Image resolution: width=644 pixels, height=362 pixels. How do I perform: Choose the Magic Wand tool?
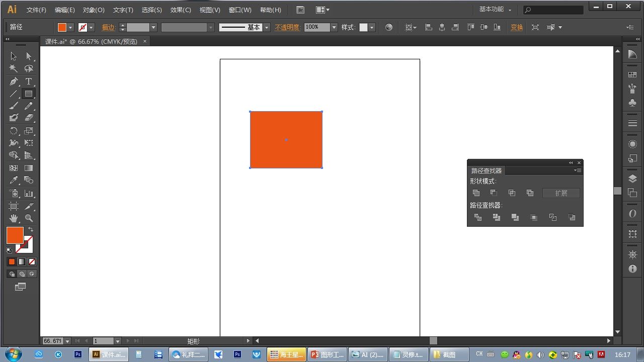(14, 68)
